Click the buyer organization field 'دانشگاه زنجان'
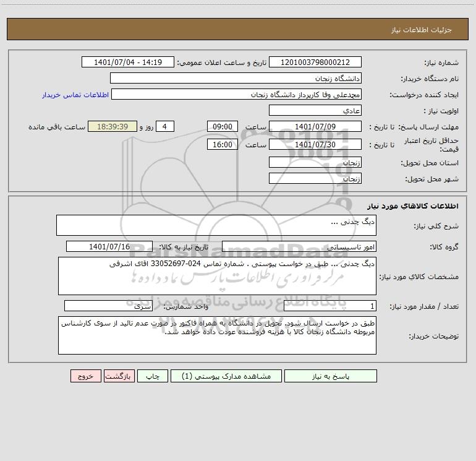The image size is (476, 461). point(236,78)
